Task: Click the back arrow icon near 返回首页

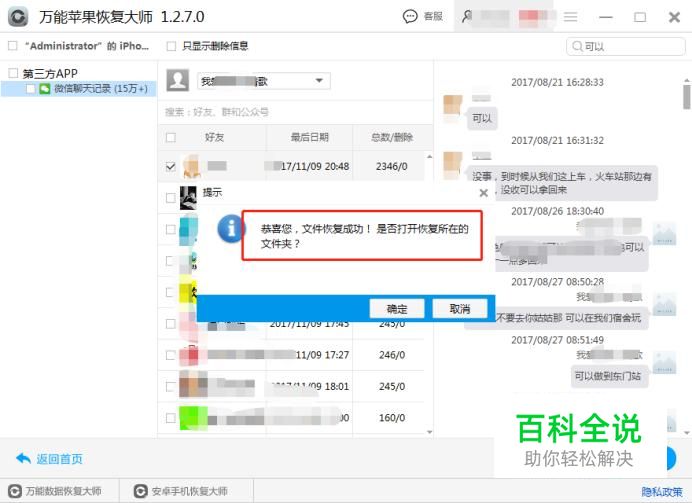Action: (23, 458)
